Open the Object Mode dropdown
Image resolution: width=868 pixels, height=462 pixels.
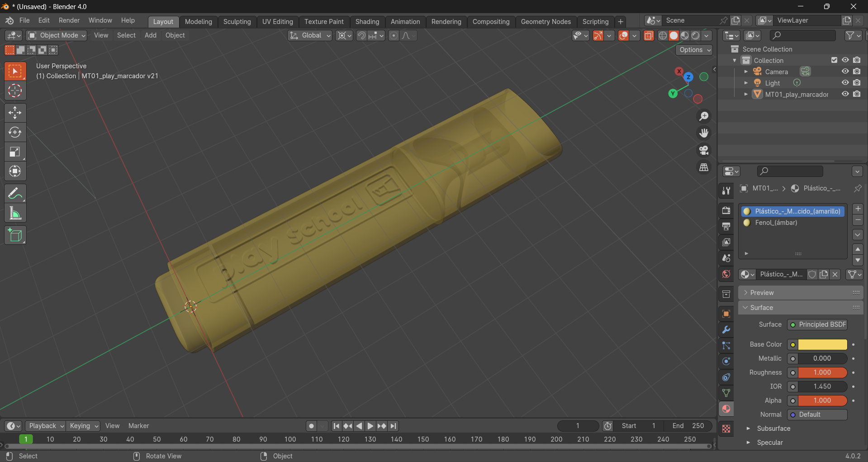pyautogui.click(x=57, y=35)
